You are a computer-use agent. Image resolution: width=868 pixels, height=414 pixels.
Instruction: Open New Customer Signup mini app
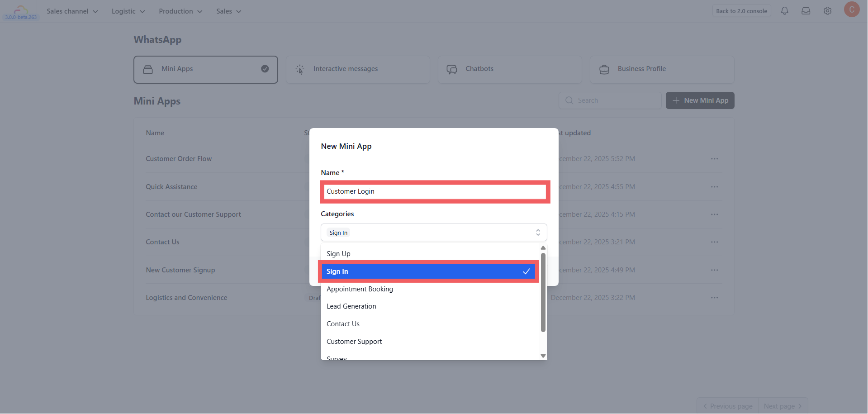(180, 270)
